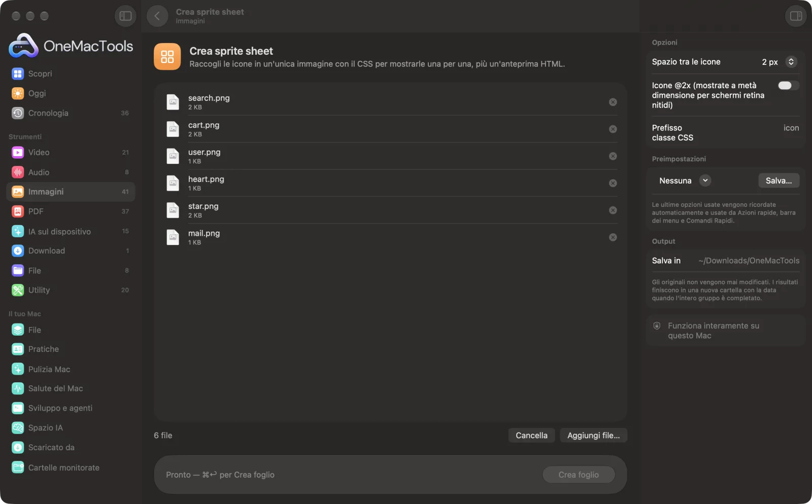Select the Video tools icon

[x=18, y=152]
